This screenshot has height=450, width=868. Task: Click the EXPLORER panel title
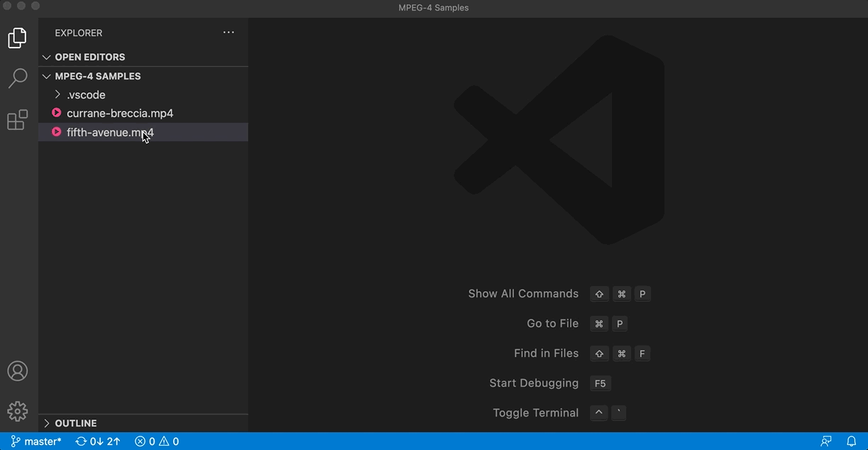pos(79,33)
